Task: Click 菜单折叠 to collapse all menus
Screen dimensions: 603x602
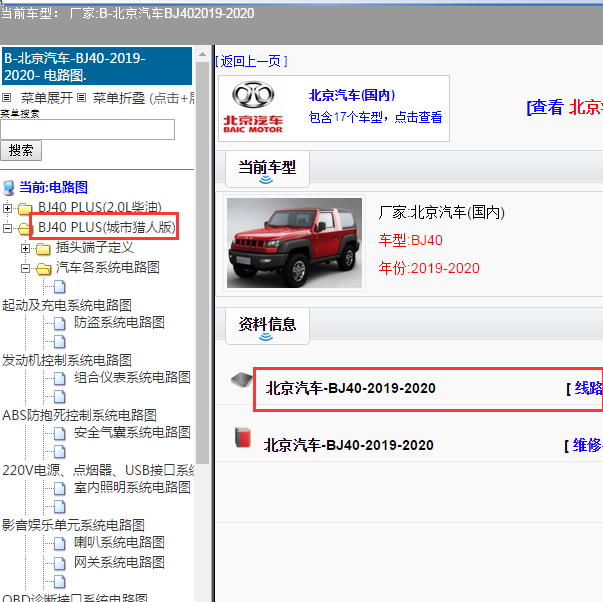Action: point(119,98)
